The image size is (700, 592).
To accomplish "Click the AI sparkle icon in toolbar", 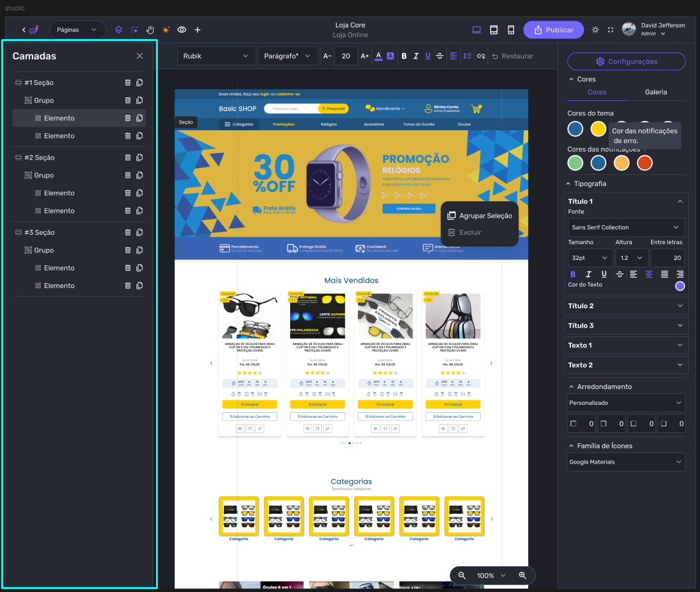I will point(166,29).
